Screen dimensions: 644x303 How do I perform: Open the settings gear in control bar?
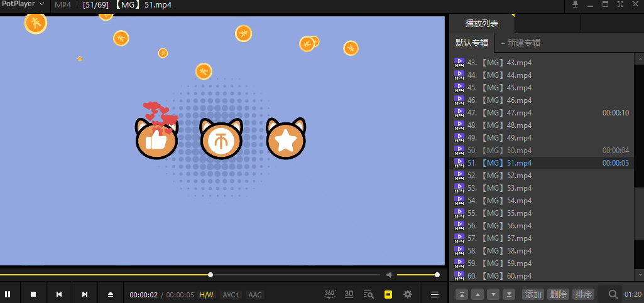tap(408, 294)
